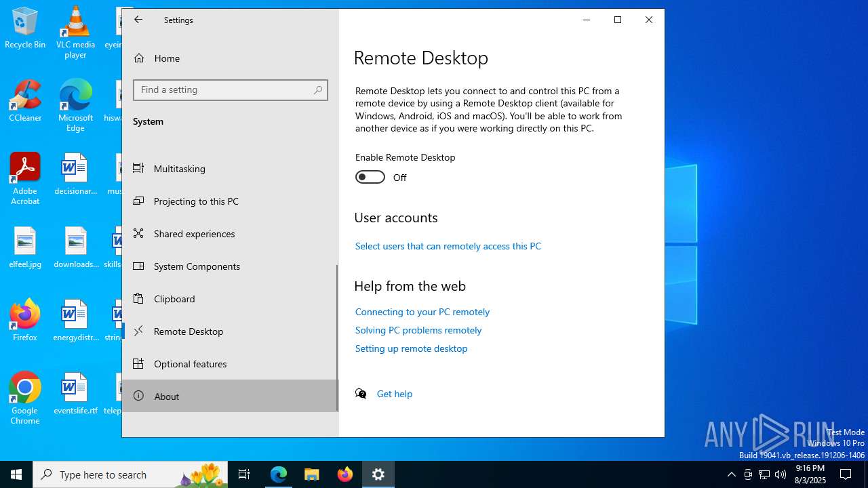This screenshot has height=488, width=868.
Task: Select the elfeel.jpg file icon
Action: click(25, 247)
